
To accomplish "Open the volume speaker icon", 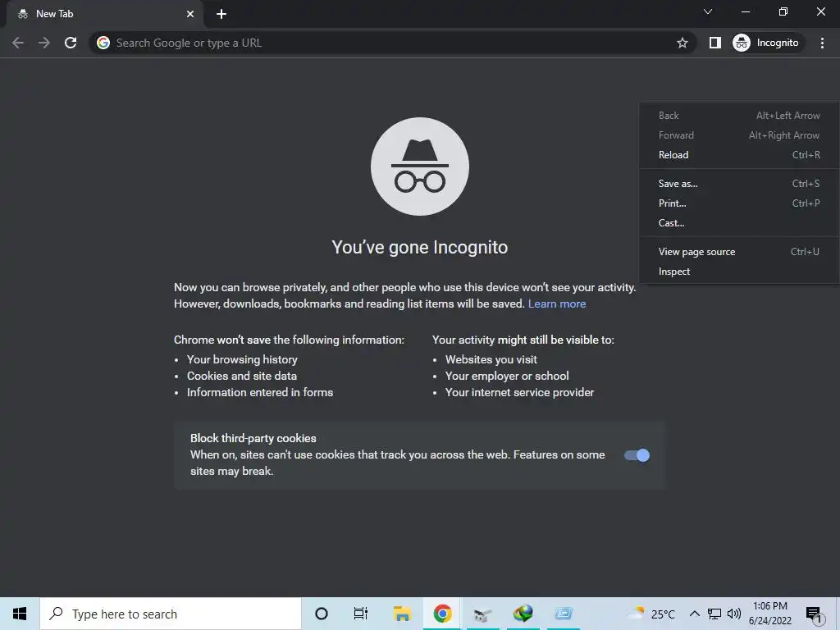I will coord(734,614).
